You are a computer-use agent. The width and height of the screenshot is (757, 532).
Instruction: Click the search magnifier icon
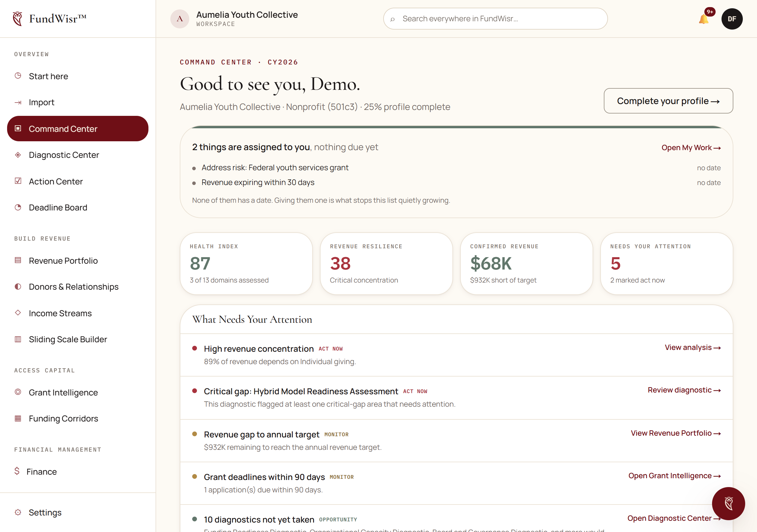coord(392,19)
